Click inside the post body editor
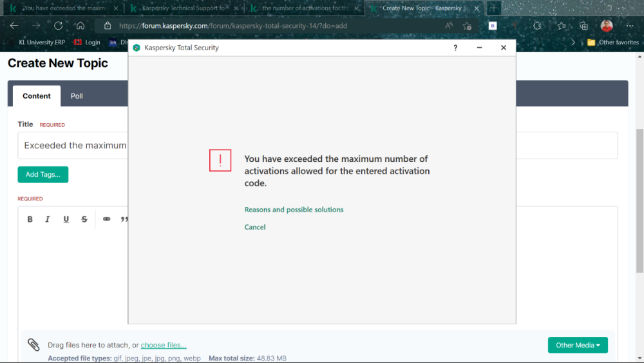Viewport: 644px width, 363px height. tap(317, 280)
